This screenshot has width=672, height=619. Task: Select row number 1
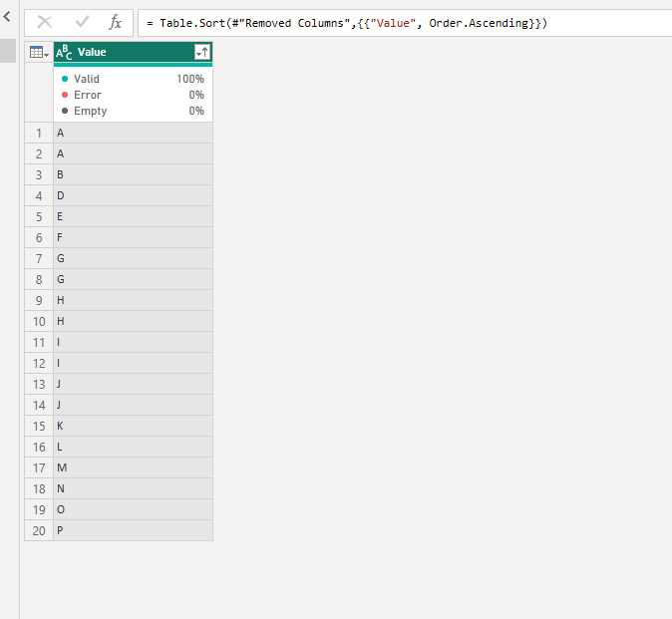pyautogui.click(x=39, y=133)
